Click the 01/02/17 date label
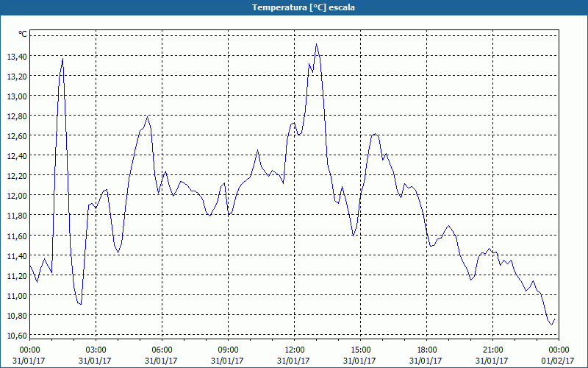 (x=558, y=361)
